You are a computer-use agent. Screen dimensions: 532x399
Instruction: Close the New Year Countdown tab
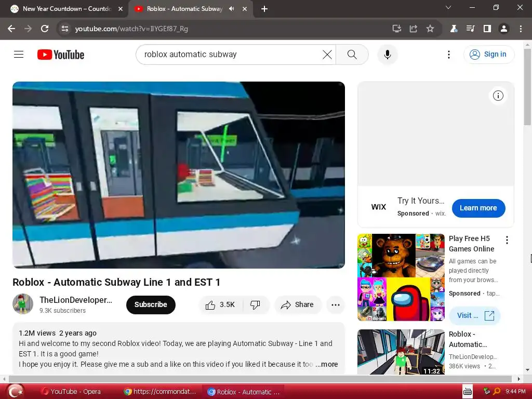121,9
